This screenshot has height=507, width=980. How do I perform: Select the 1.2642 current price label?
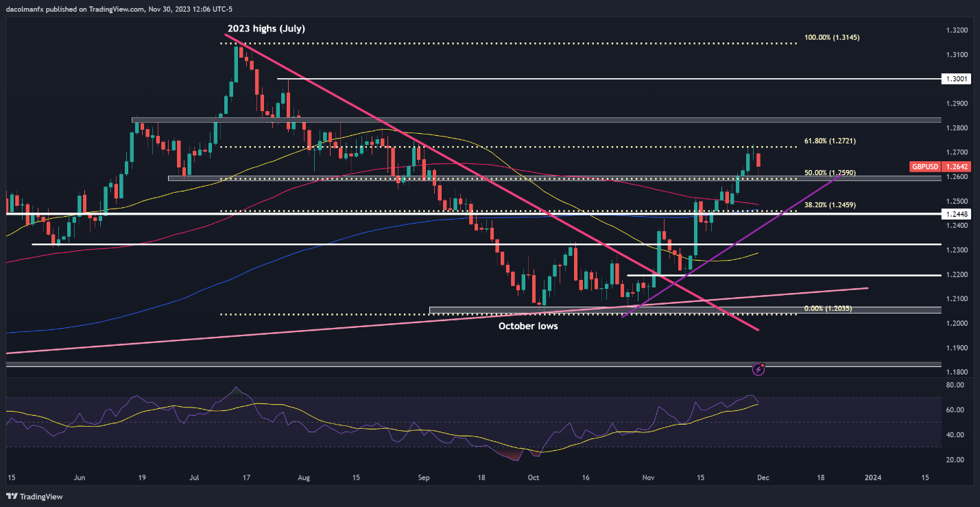coord(956,166)
